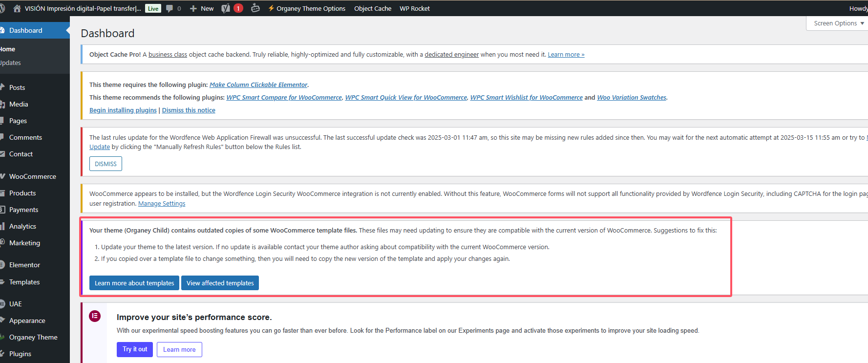
Task: Click the plus New content icon
Action: click(193, 8)
